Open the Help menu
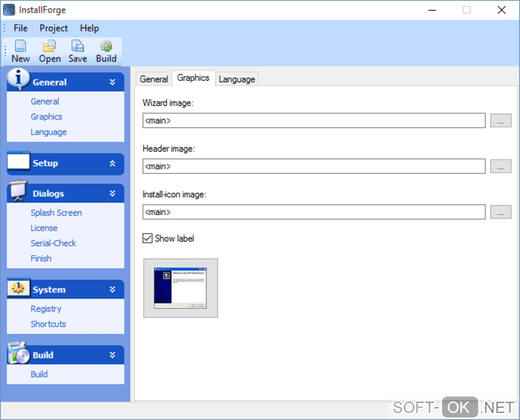This screenshot has width=520, height=420. pos(89,28)
